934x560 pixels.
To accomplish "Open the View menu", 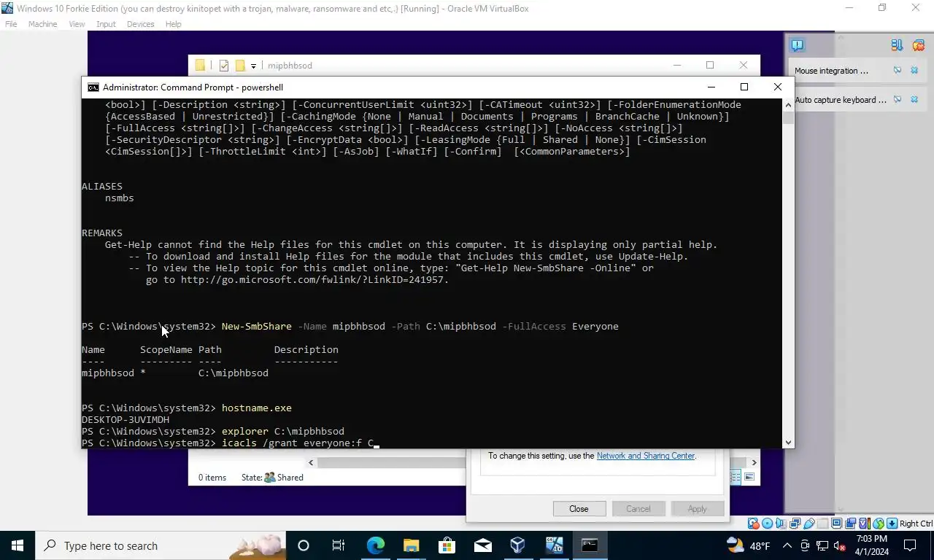I will [x=77, y=24].
